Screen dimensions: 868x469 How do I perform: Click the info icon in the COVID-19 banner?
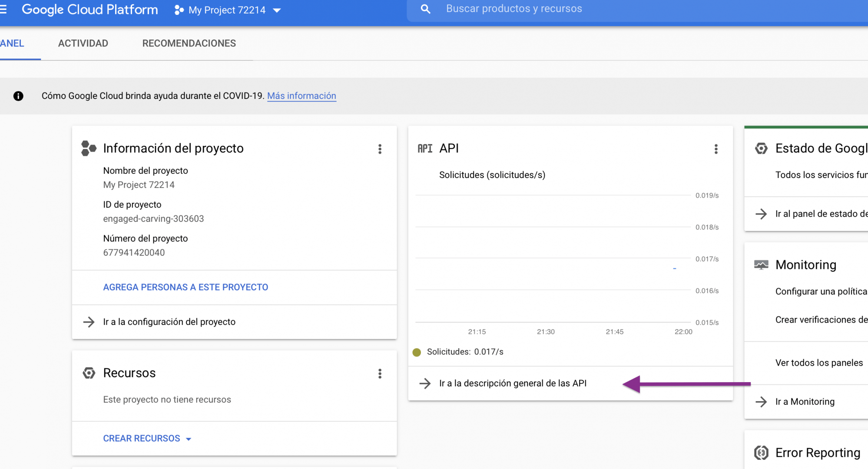tap(18, 96)
